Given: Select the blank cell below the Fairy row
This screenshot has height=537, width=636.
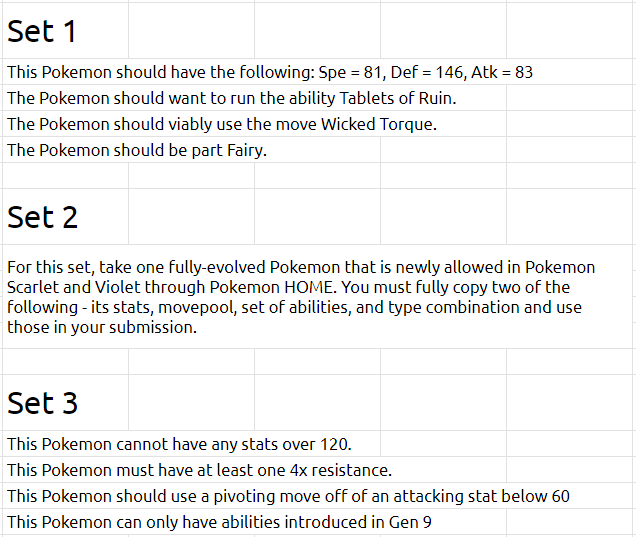Looking at the screenshot, I should (x=65, y=176).
